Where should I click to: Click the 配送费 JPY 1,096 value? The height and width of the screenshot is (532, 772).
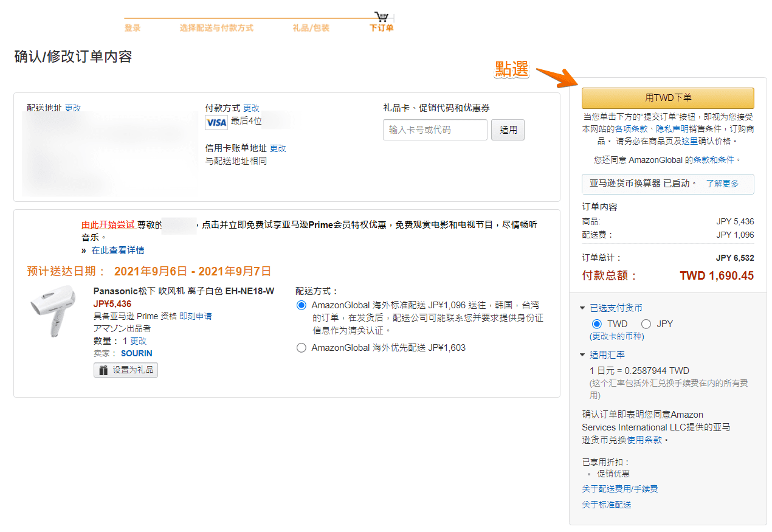point(736,235)
